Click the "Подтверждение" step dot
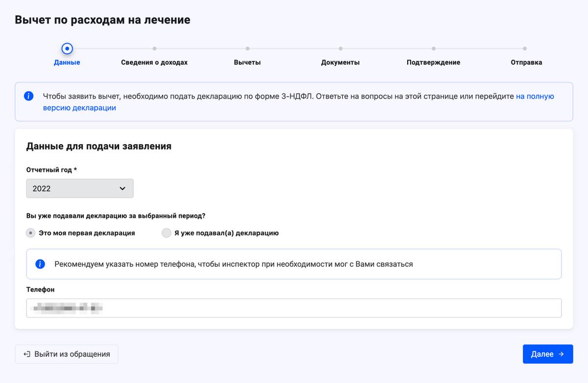Image resolution: width=588 pixels, height=383 pixels. pos(434,49)
